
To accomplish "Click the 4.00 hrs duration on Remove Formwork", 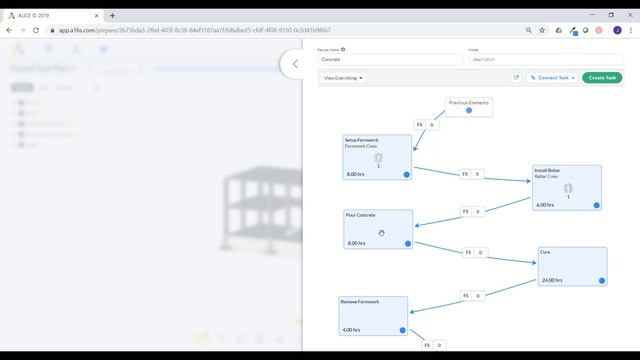I will tap(351, 330).
